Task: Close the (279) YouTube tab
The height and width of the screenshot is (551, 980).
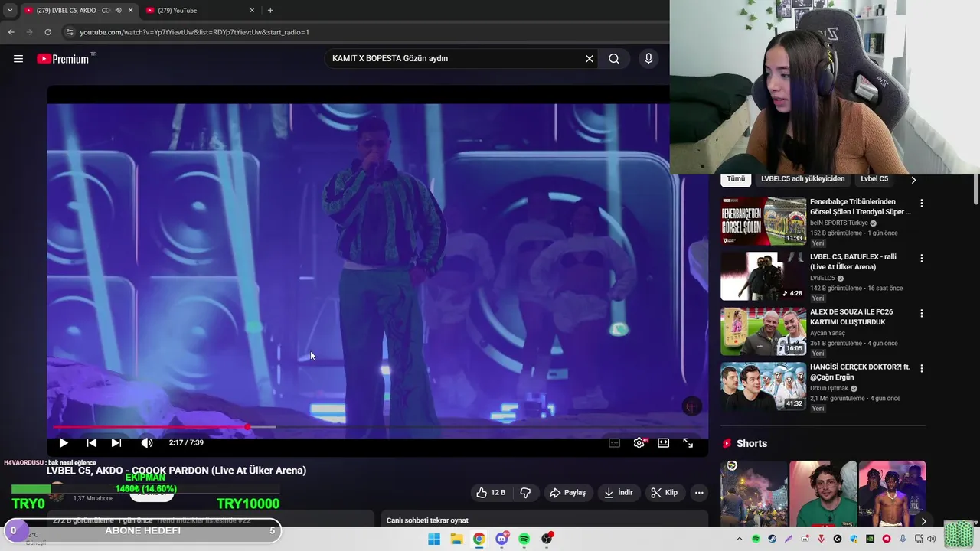Action: click(x=252, y=11)
